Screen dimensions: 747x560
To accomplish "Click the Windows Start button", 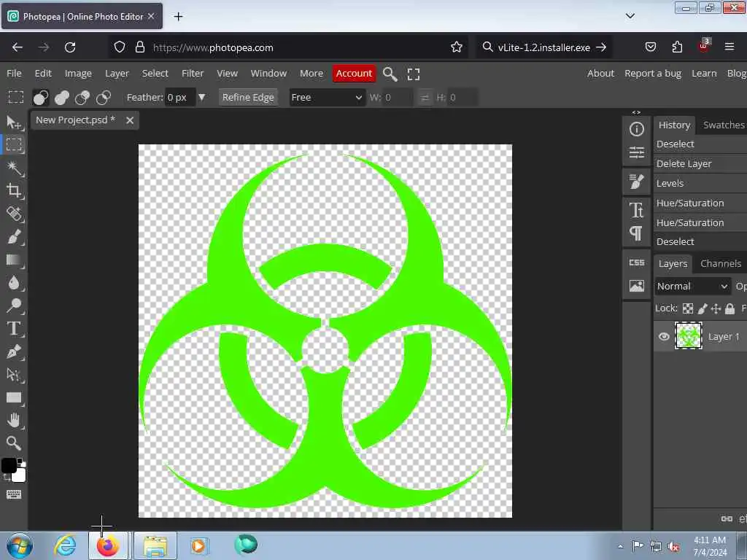I will [20, 545].
